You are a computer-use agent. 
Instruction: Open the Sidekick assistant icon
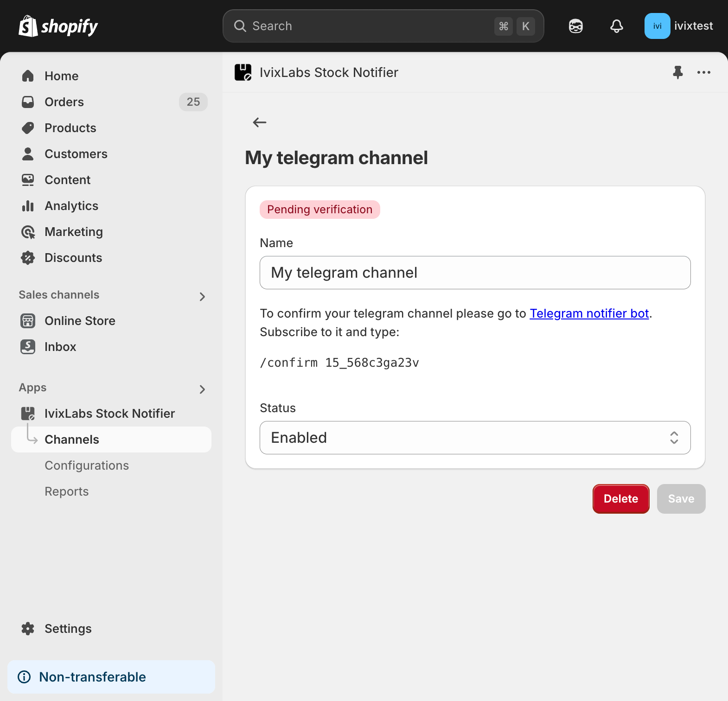(575, 26)
